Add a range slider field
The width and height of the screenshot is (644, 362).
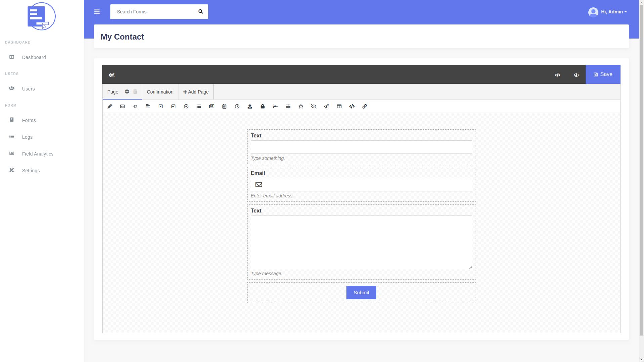[x=288, y=106]
